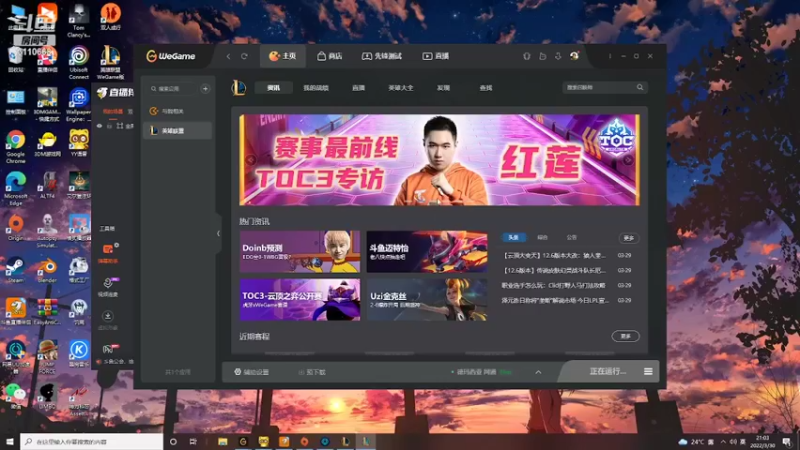Open the 商店 store tab
The height and width of the screenshot is (450, 800).
pos(330,56)
